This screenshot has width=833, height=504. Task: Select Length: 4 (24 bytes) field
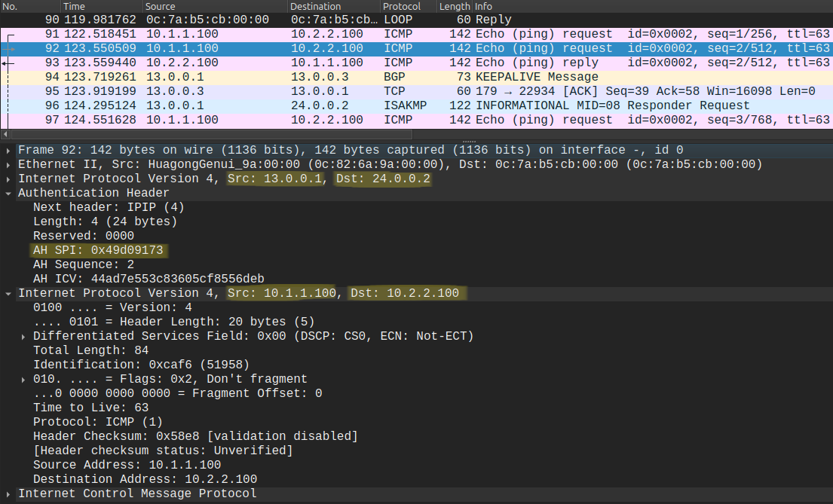pyautogui.click(x=106, y=222)
